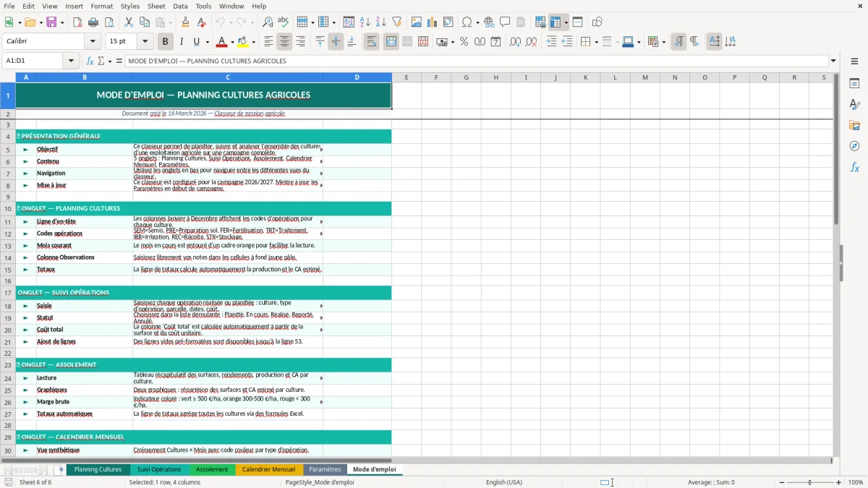The width and height of the screenshot is (868, 488).
Task: Click the Increase Indent icon
Action: [551, 42]
